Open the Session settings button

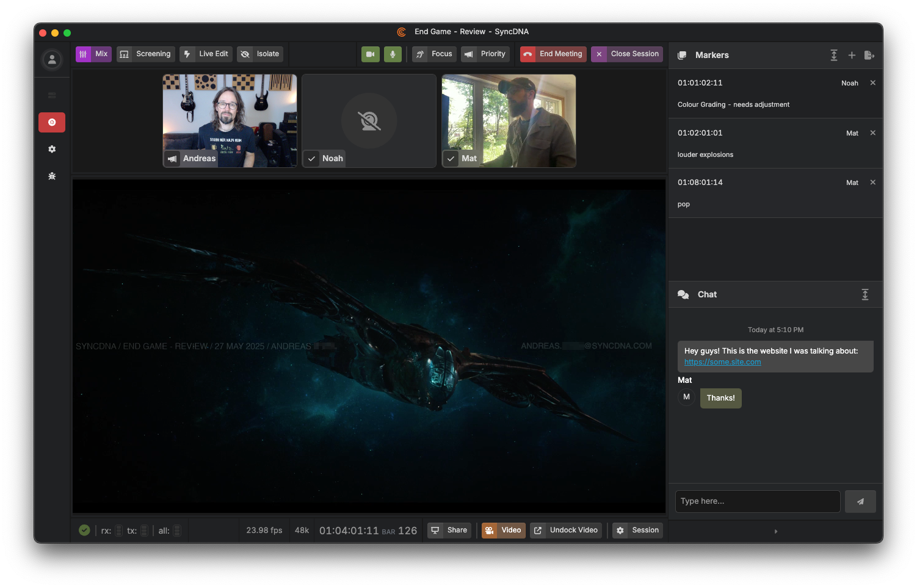[638, 530]
